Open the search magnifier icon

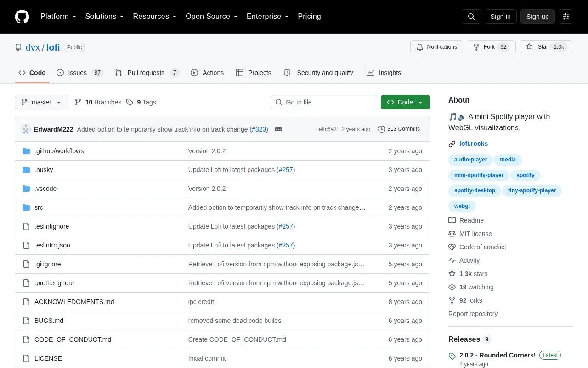(x=471, y=17)
